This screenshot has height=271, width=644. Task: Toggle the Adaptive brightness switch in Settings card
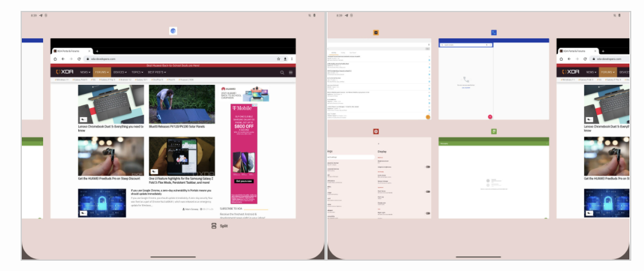[428, 167]
